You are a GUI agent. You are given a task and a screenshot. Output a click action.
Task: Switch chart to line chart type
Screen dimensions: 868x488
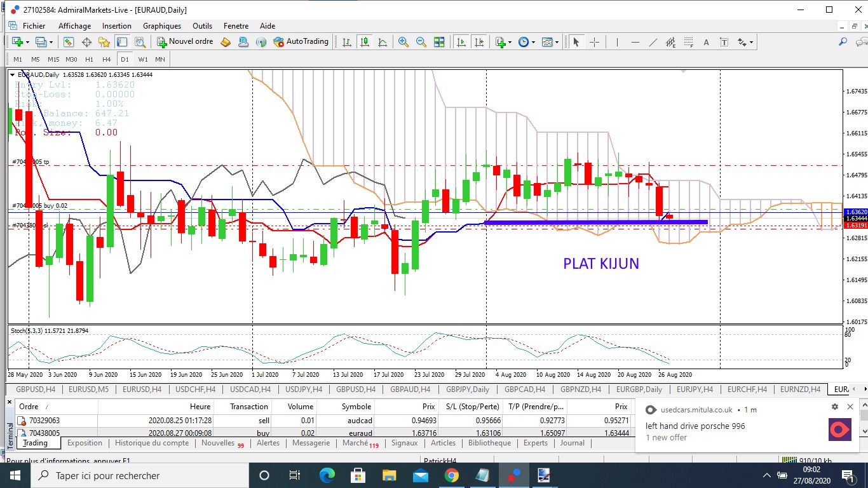383,42
